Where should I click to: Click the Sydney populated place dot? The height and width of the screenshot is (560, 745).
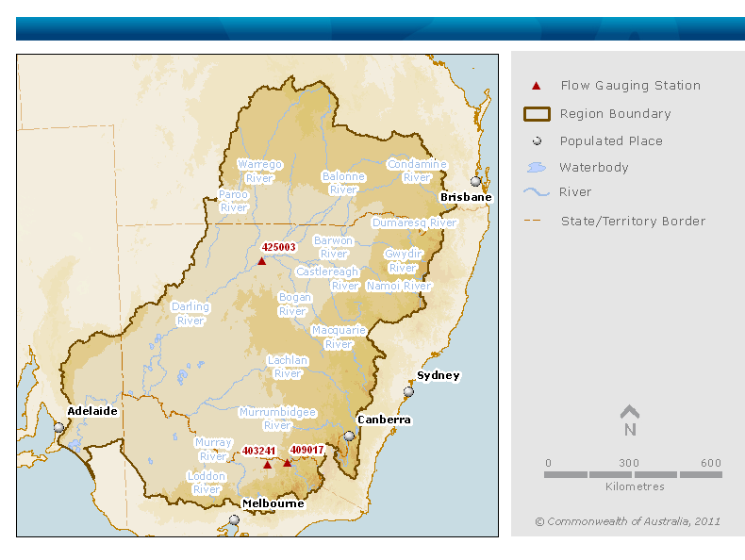point(408,392)
